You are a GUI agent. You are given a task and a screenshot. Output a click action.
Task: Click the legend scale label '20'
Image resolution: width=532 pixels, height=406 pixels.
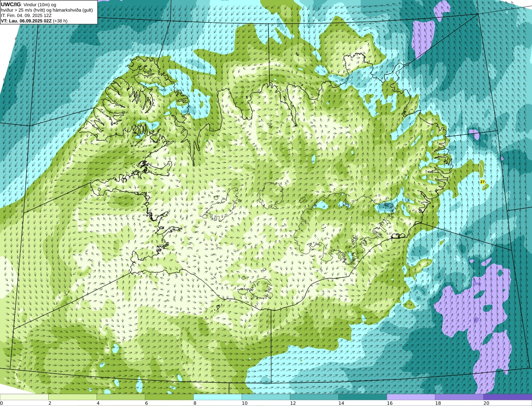click(486, 403)
